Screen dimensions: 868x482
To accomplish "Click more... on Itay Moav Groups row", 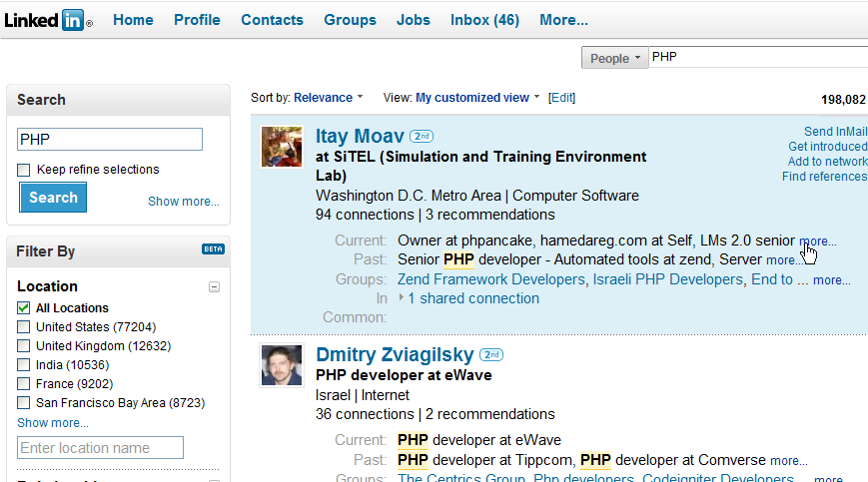I will (x=831, y=280).
